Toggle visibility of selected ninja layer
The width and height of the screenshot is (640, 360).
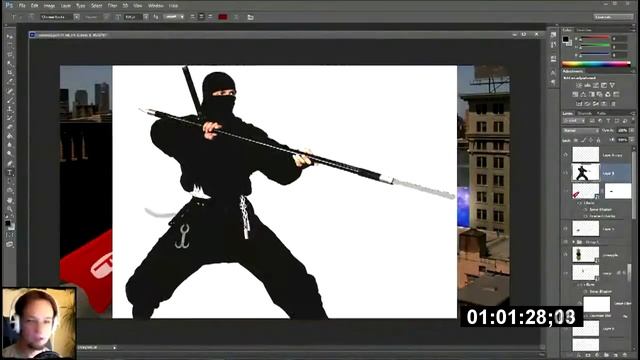click(566, 173)
